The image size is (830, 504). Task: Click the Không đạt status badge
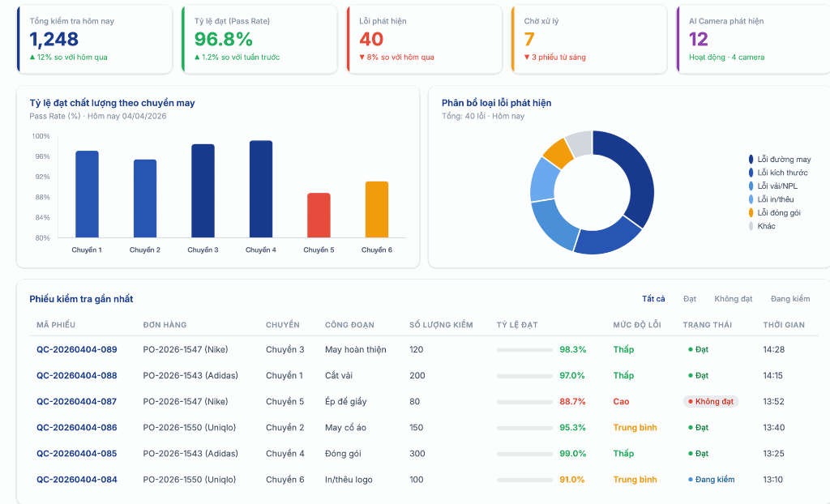711,402
